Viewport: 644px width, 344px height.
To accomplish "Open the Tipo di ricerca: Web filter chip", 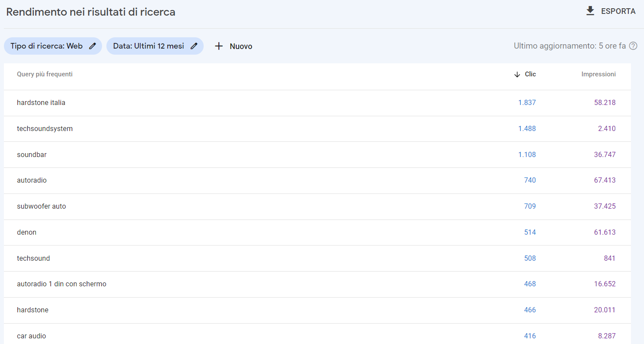I will (53, 46).
